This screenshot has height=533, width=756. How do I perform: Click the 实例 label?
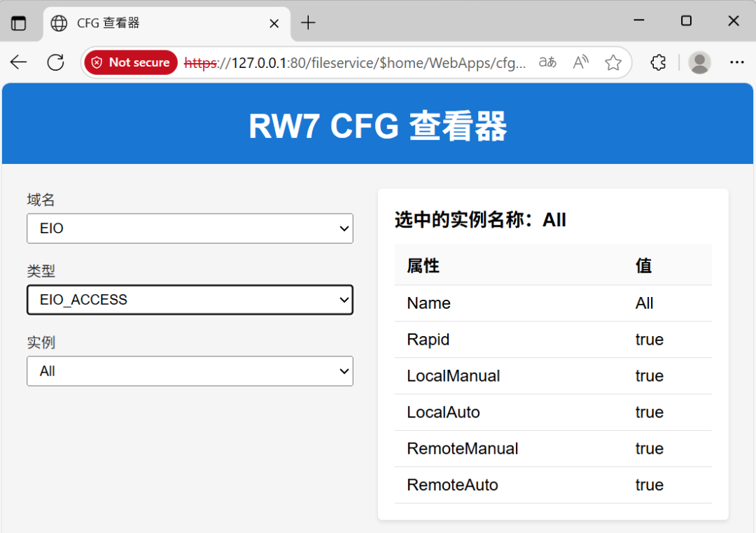tap(41, 342)
